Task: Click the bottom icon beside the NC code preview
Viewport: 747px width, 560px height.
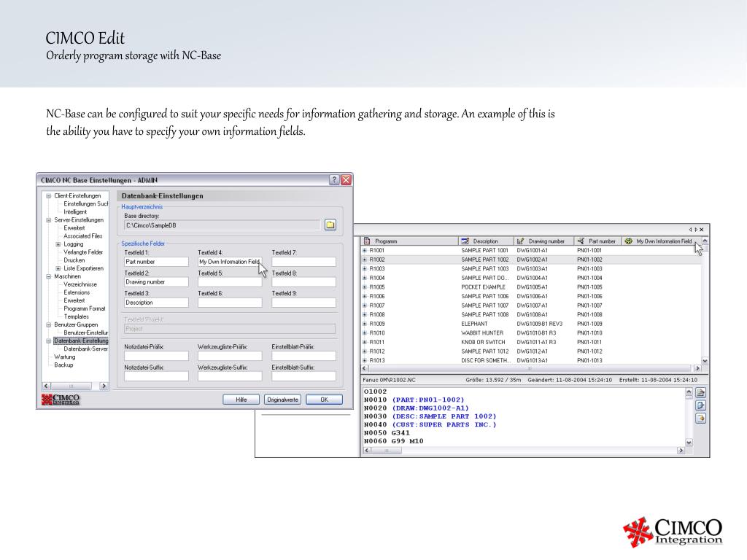Action: 700,419
